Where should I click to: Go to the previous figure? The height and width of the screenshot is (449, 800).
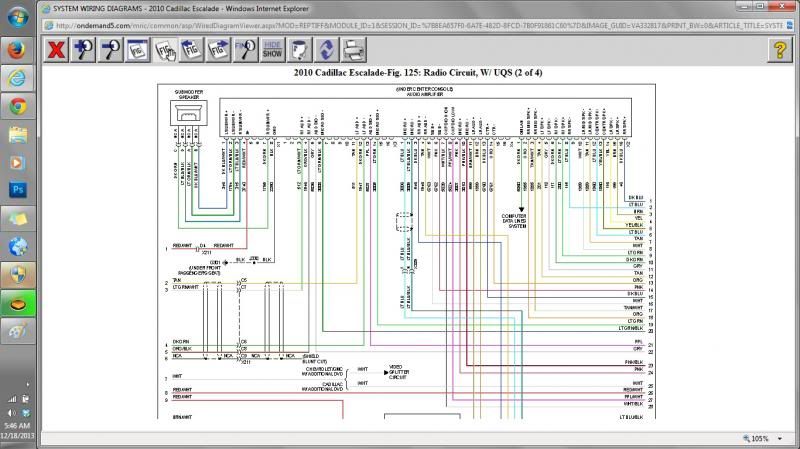click(x=192, y=50)
